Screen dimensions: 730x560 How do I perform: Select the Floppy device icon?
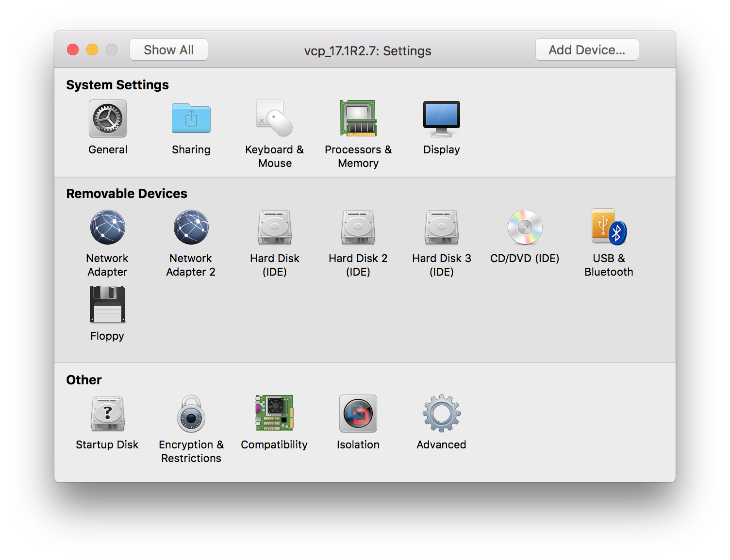click(107, 305)
